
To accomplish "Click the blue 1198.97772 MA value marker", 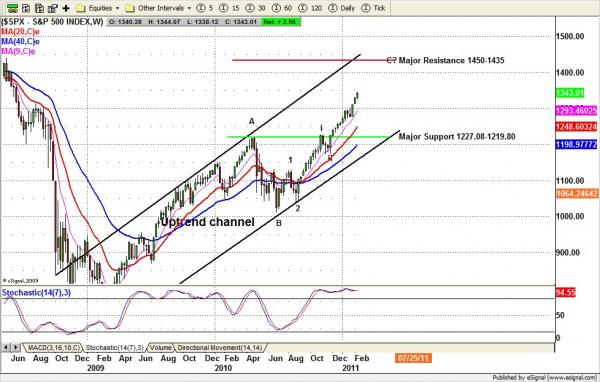I will pyautogui.click(x=576, y=144).
